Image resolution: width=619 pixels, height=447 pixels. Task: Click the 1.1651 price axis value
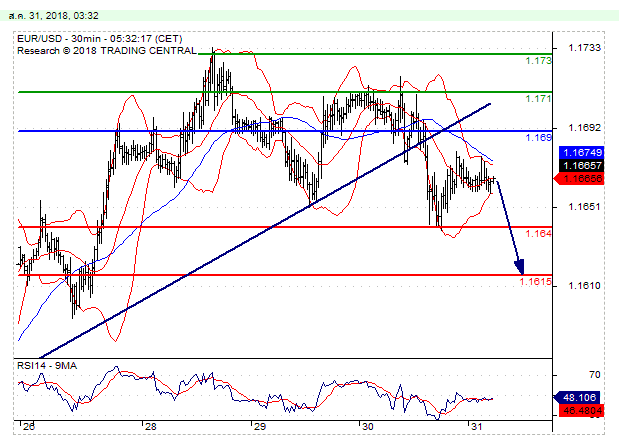pos(584,207)
